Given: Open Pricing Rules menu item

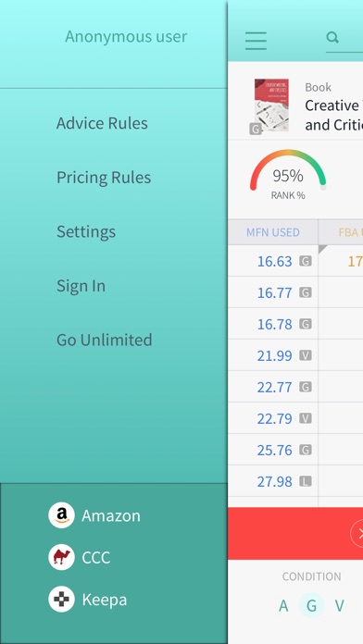Looking at the screenshot, I should tap(104, 178).
